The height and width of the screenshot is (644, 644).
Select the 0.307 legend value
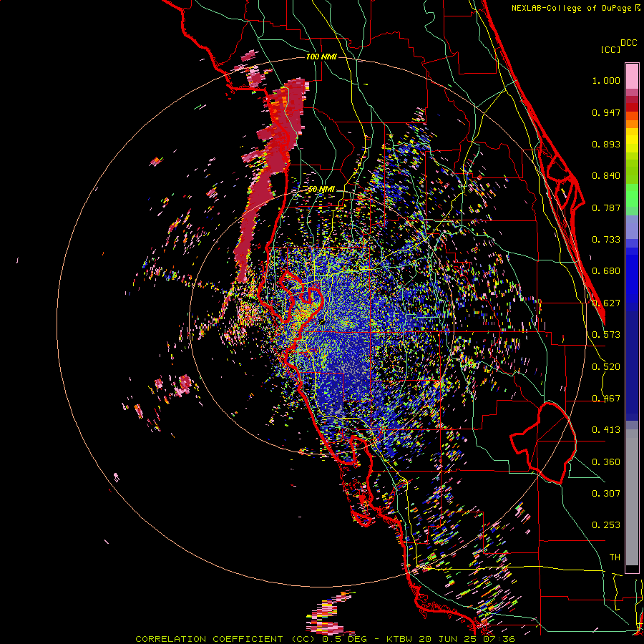[606, 494]
